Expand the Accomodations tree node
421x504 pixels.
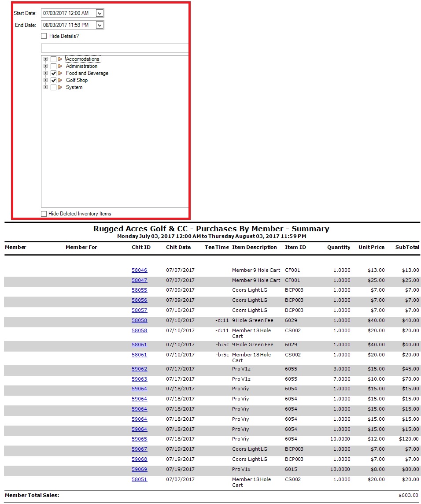tap(45, 59)
